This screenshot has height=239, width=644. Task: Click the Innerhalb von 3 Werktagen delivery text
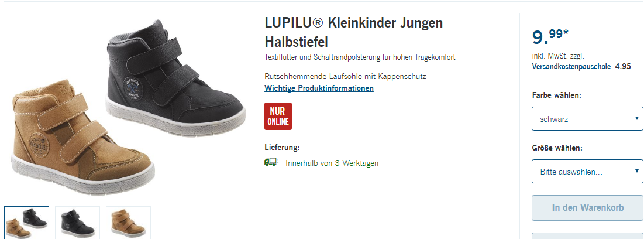(x=332, y=163)
